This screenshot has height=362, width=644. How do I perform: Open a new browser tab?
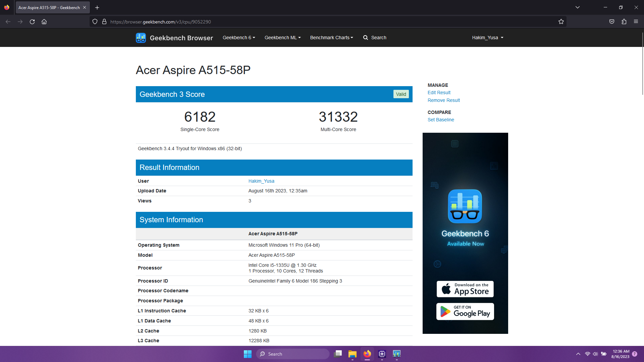(97, 7)
